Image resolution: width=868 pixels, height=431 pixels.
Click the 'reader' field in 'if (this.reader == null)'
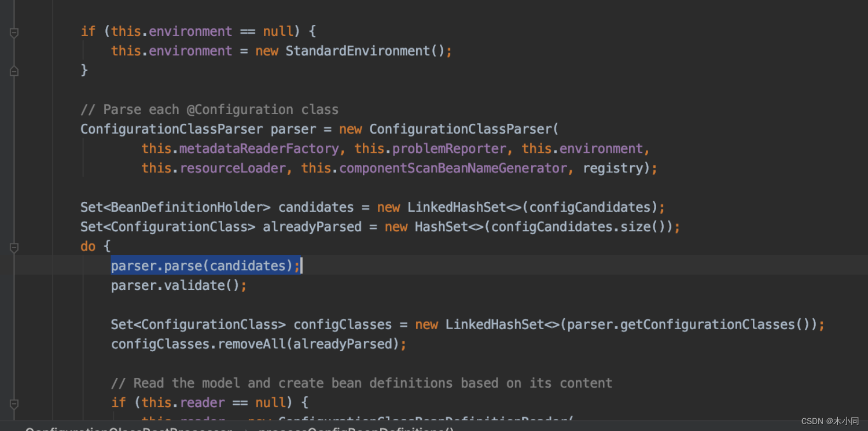(202, 403)
